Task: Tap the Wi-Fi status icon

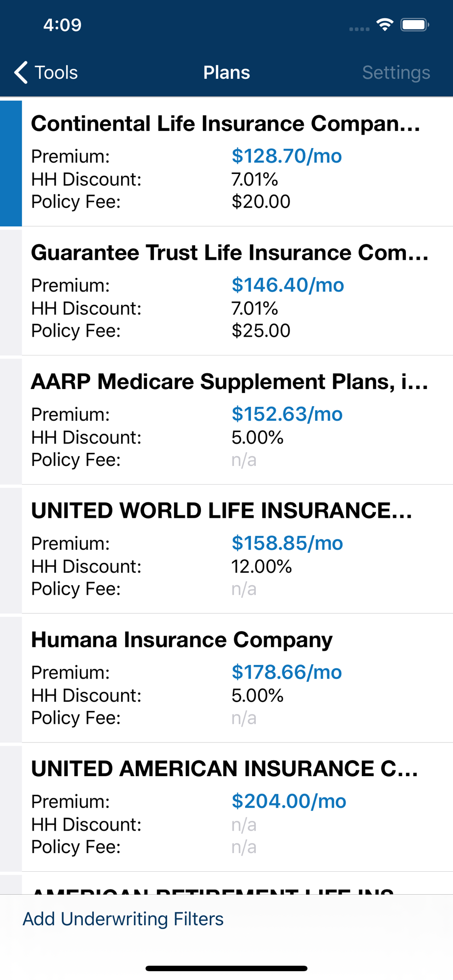Action: (x=385, y=24)
